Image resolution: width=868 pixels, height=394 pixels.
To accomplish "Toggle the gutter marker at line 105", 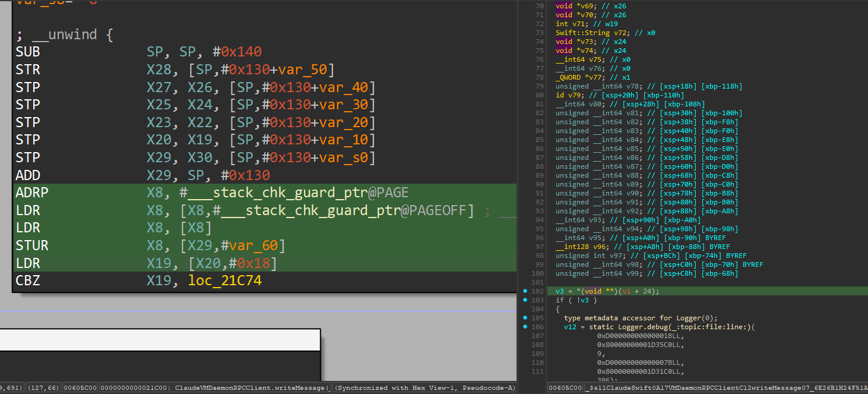I will [525, 318].
